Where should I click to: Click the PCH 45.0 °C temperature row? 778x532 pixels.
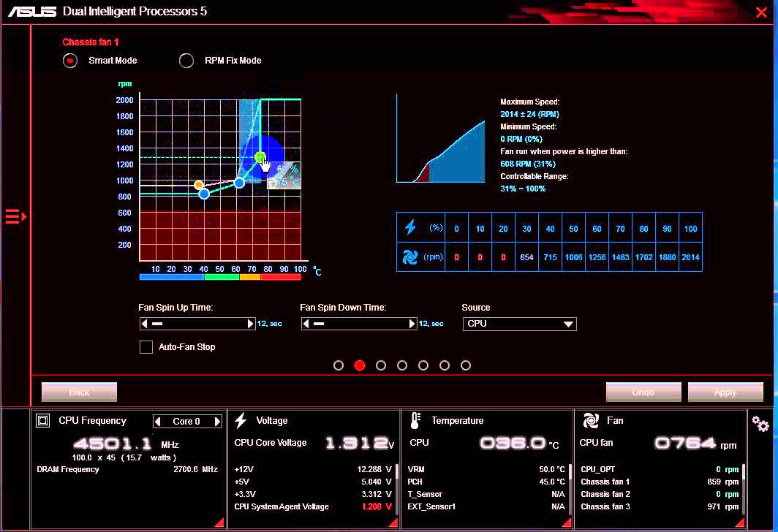click(486, 482)
